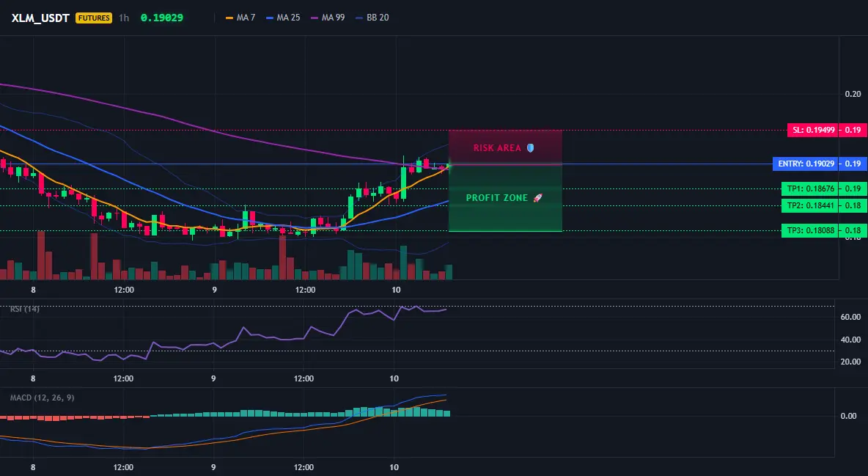This screenshot has height=476, width=868.
Task: Click the shield icon beside RISK AREA
Action: click(x=530, y=148)
